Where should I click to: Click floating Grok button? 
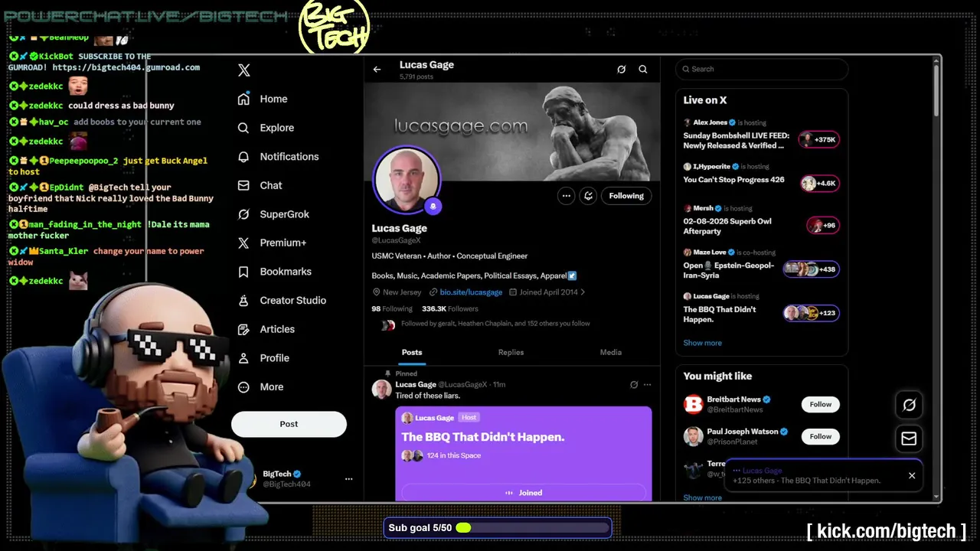909,406
